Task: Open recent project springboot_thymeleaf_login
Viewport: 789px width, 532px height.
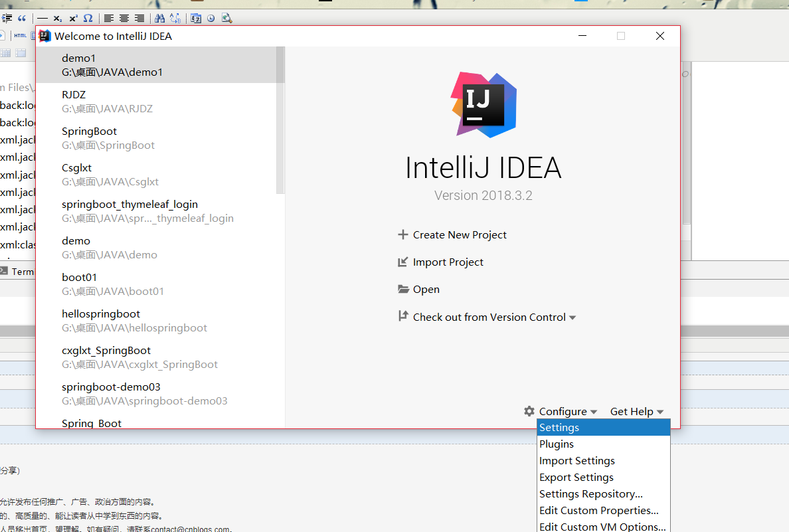Action: point(157,211)
